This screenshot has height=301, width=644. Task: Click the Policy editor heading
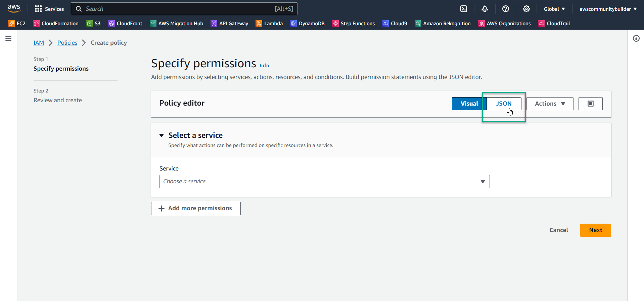(182, 103)
